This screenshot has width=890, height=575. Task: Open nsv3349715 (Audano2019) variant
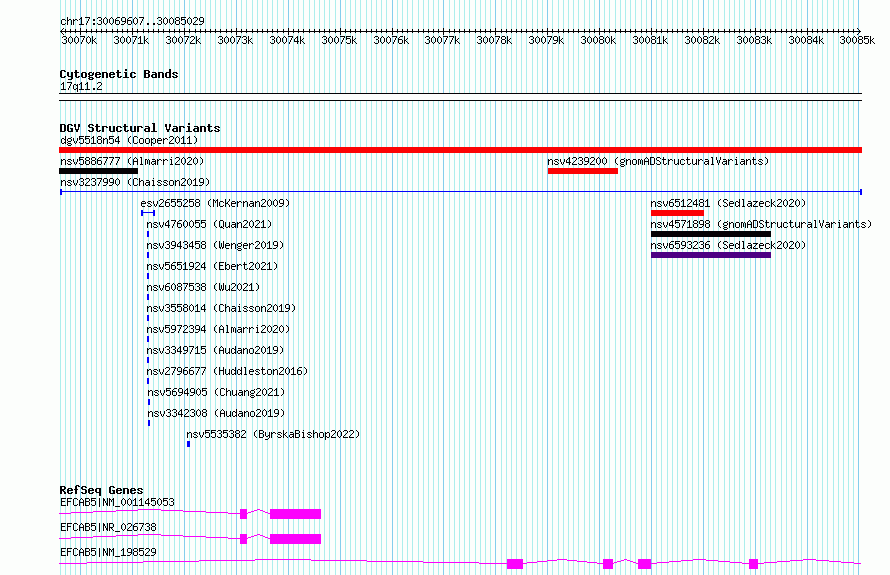coord(215,350)
